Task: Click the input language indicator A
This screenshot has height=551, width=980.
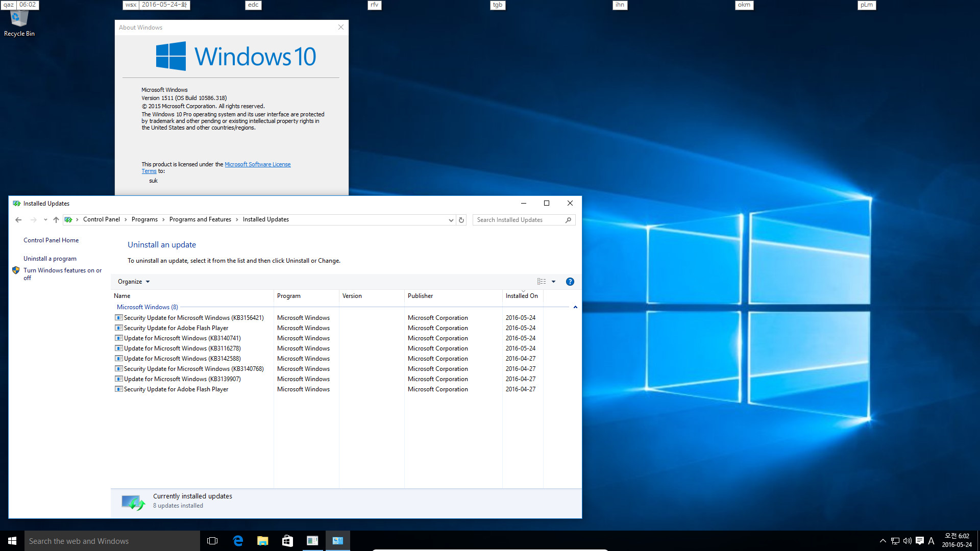Action: point(932,541)
